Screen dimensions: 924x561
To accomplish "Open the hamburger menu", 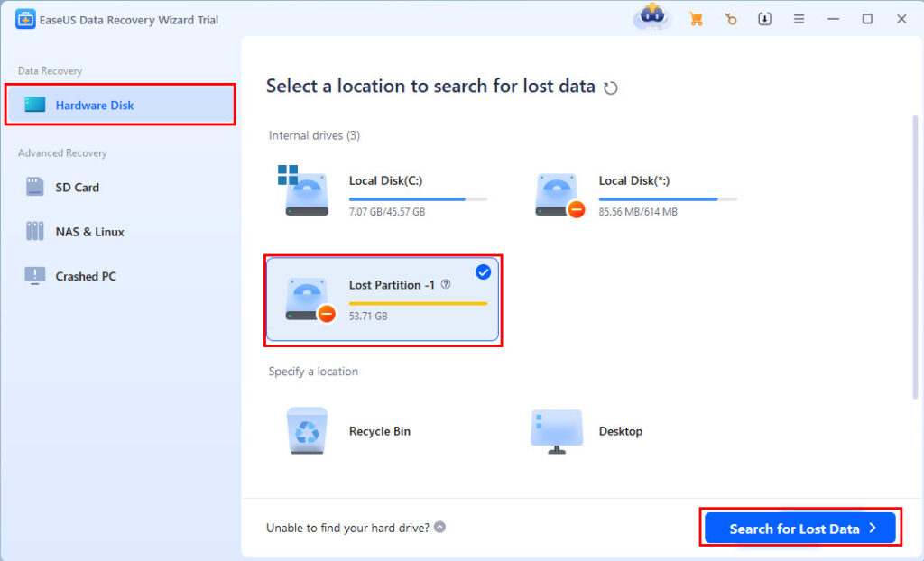I will pyautogui.click(x=799, y=18).
